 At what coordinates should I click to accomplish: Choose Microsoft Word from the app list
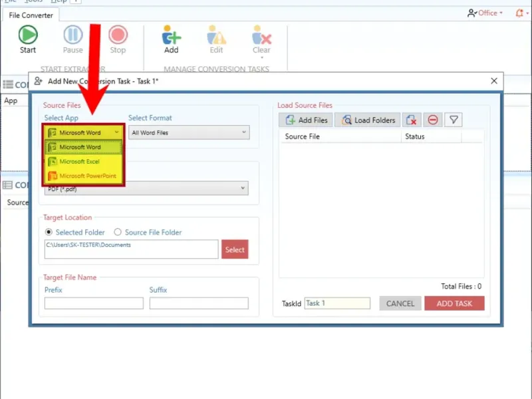pyautogui.click(x=84, y=147)
